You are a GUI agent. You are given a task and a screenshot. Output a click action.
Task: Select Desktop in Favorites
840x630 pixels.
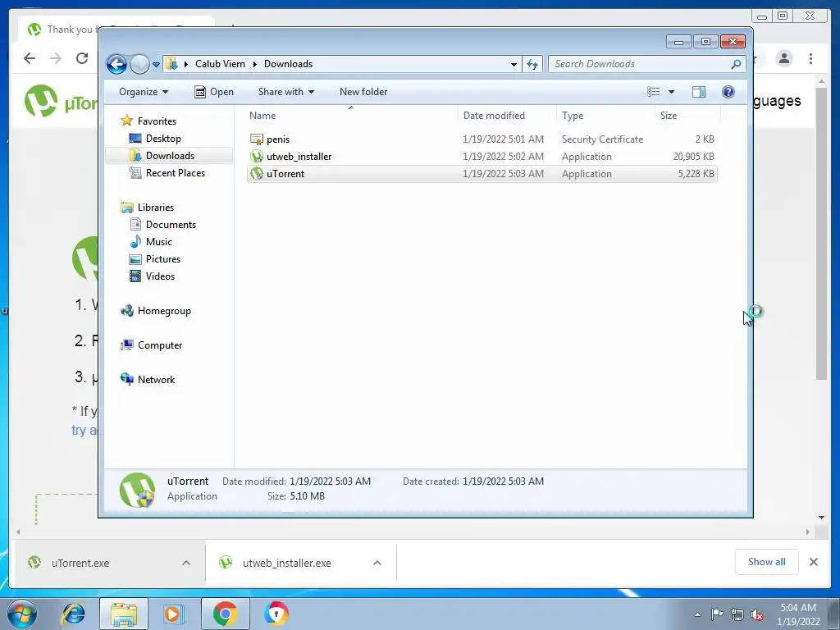(x=163, y=138)
